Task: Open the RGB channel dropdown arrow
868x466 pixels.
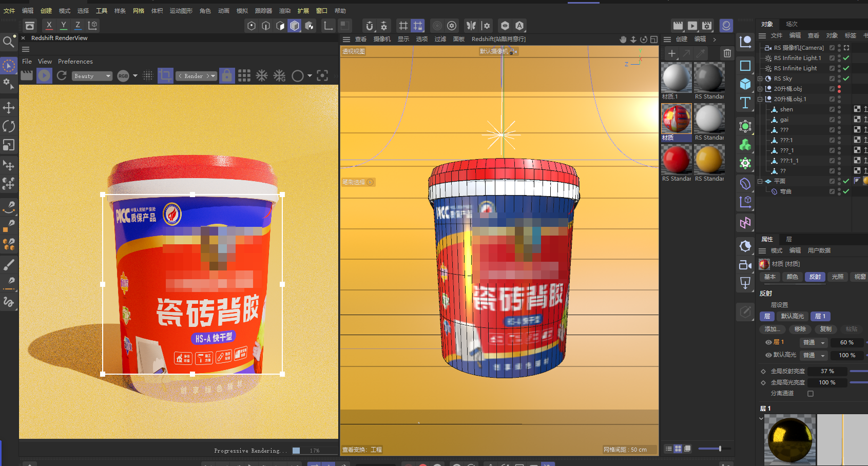Action: [136, 75]
